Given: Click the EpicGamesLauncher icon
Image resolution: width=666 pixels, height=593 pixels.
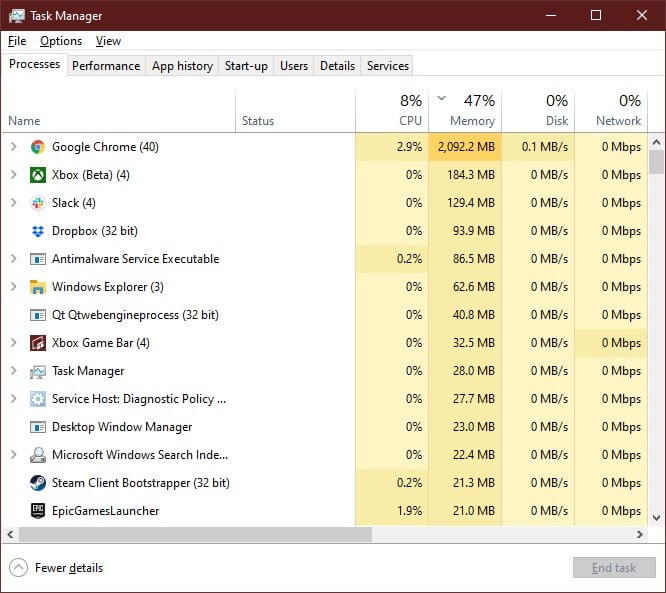Looking at the screenshot, I should click(x=38, y=511).
